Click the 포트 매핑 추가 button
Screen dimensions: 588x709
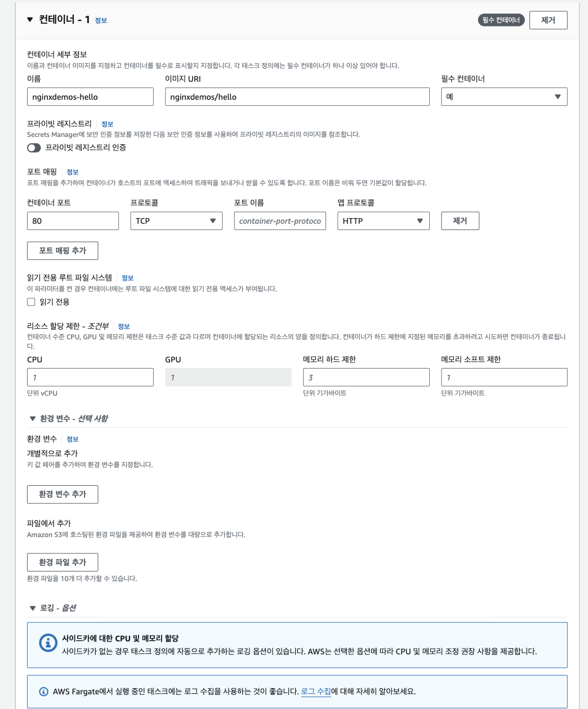(63, 251)
